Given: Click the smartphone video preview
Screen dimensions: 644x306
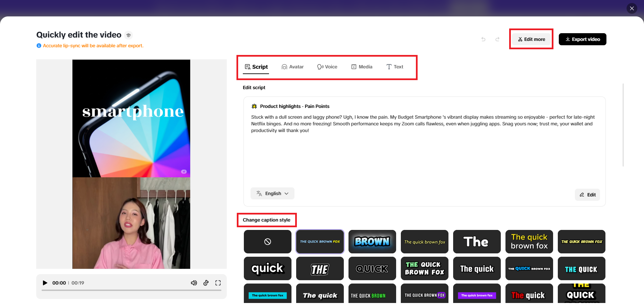Looking at the screenshot, I should click(x=131, y=164).
